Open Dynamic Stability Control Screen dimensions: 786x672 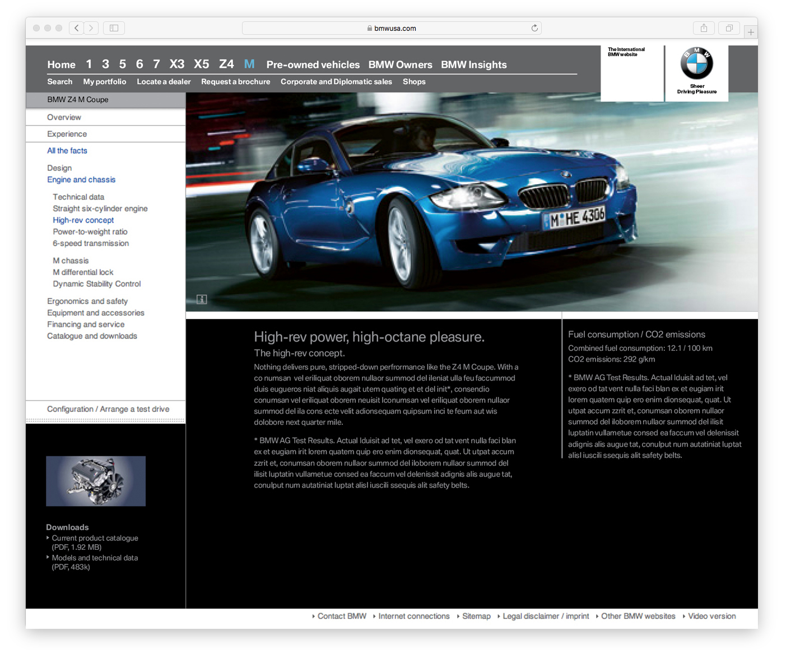coord(97,284)
